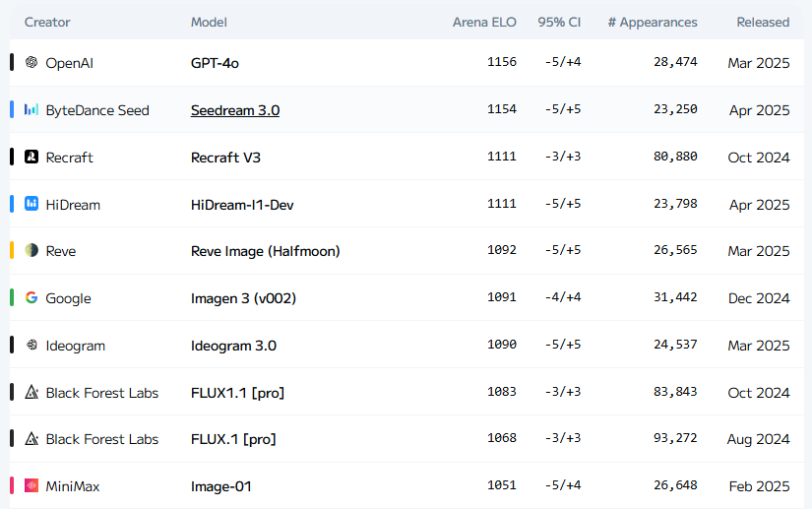Image resolution: width=812 pixels, height=509 pixels.
Task: Click the Aug 2024 release date
Action: coord(759,439)
